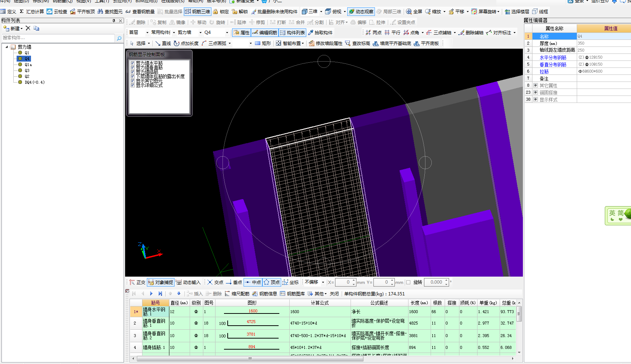Click the 汇总计算 sigma icon
Screen dimensions: 631x364
(x=22, y=12)
